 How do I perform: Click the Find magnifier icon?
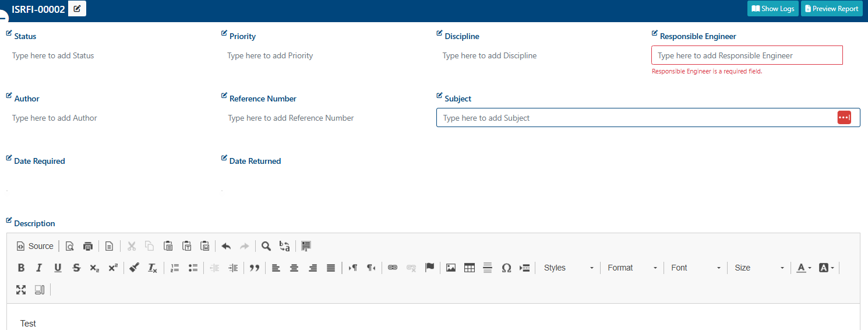(266, 246)
